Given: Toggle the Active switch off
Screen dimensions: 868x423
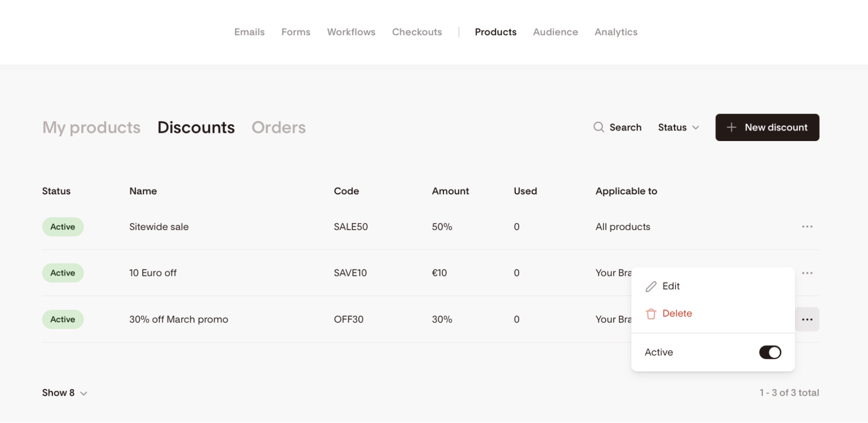Looking at the screenshot, I should tap(770, 352).
